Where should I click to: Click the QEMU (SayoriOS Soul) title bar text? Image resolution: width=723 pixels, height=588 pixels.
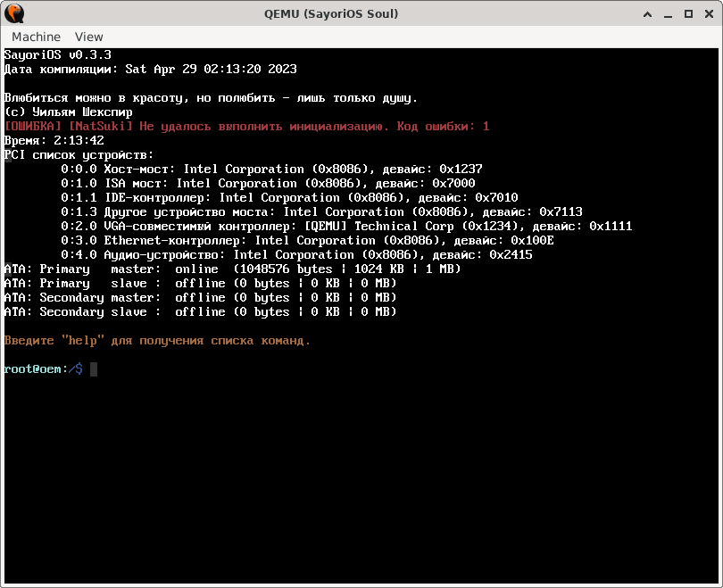point(330,13)
